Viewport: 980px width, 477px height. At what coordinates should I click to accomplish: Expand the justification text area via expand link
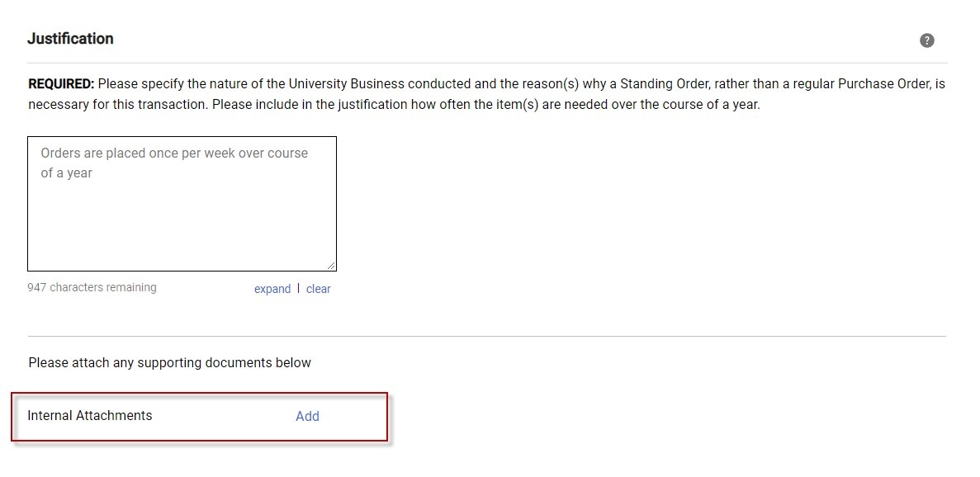272,289
